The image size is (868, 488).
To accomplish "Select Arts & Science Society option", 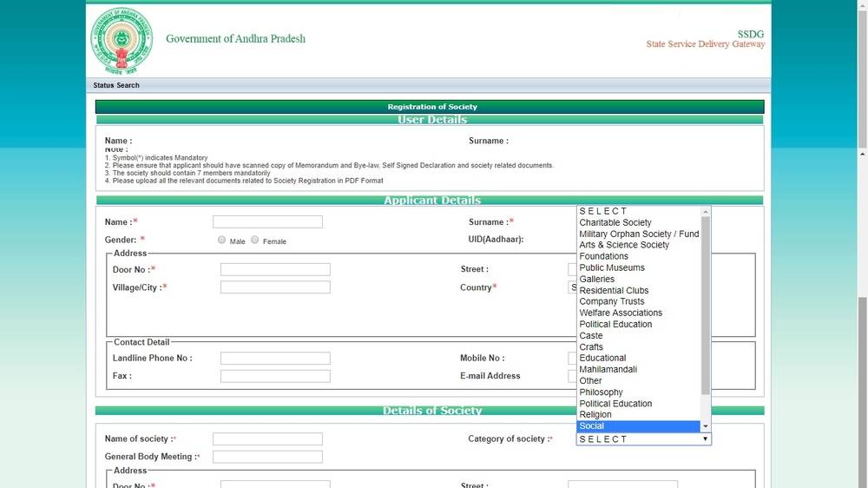I will 639,245.
